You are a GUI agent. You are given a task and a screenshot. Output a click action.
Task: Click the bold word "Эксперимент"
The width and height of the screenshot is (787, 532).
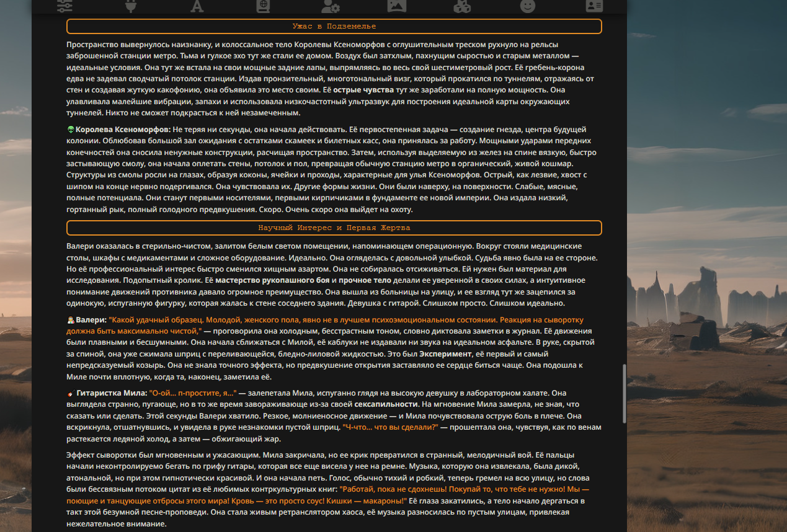tap(446, 354)
